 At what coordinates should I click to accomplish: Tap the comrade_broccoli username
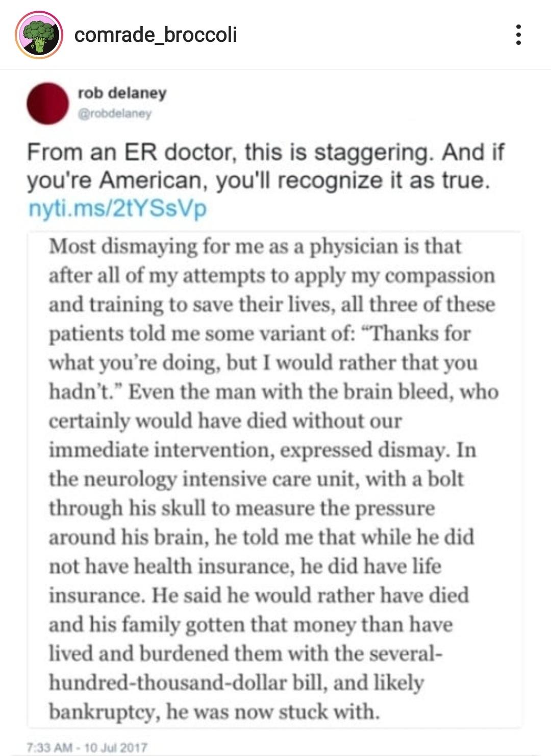pos(156,35)
